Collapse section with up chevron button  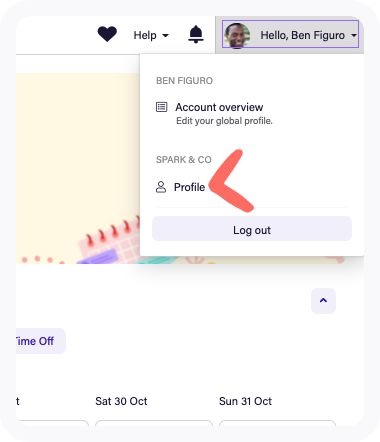[323, 301]
